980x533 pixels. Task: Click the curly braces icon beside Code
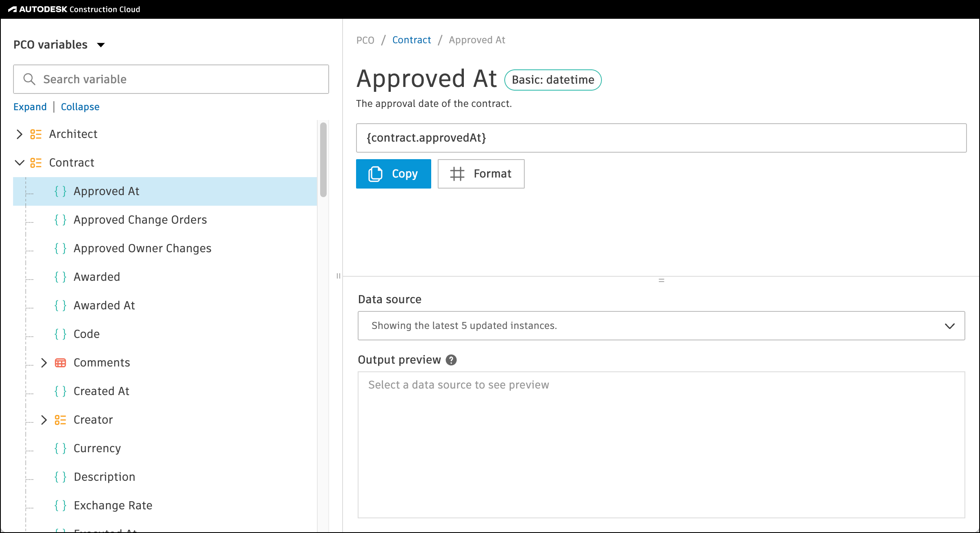60,334
